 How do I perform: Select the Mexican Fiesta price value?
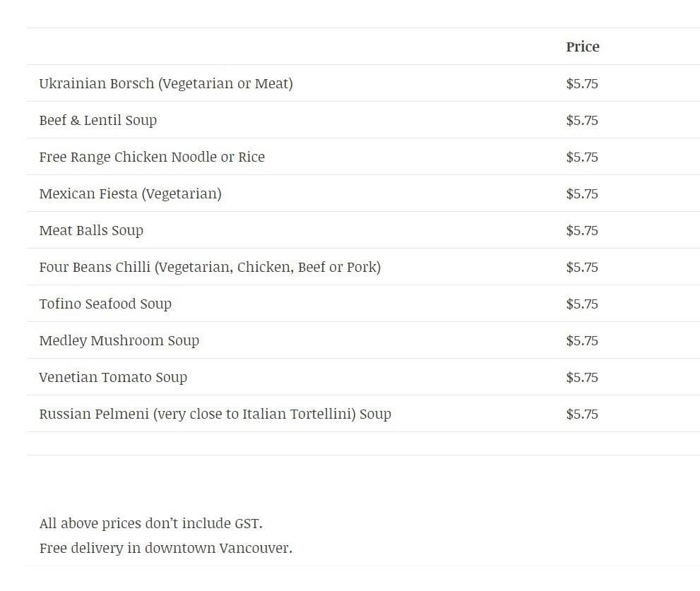581,193
